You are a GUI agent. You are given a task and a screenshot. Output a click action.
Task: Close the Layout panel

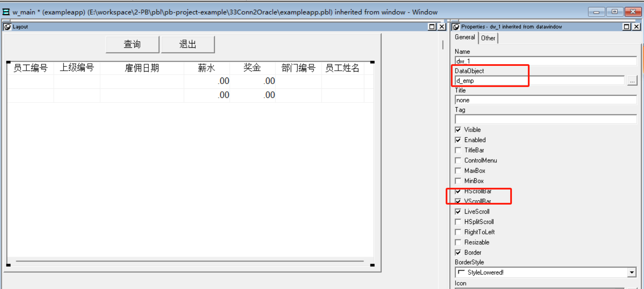pos(441,27)
